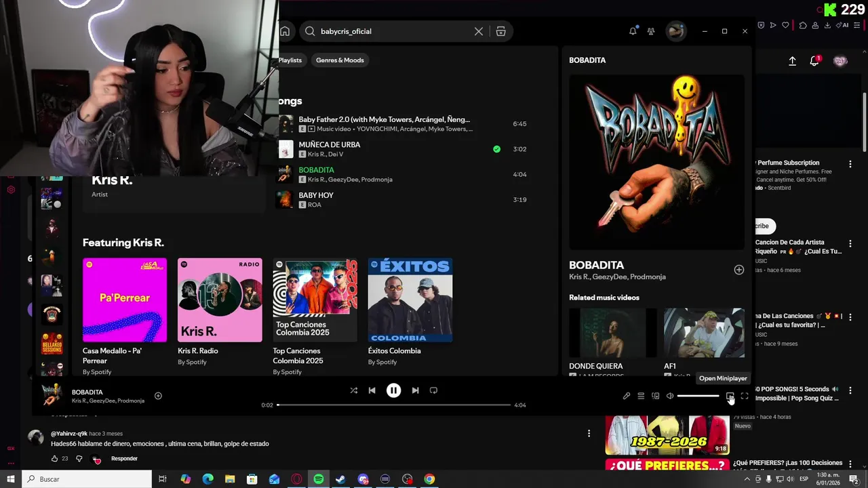Open options for POP SONGS quiz video

tap(850, 390)
